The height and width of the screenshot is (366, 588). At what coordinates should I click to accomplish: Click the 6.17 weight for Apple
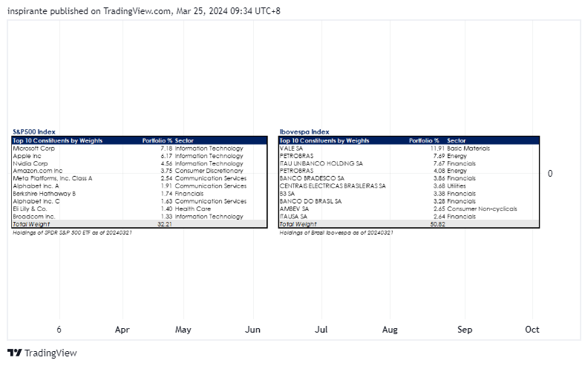pyautogui.click(x=166, y=156)
